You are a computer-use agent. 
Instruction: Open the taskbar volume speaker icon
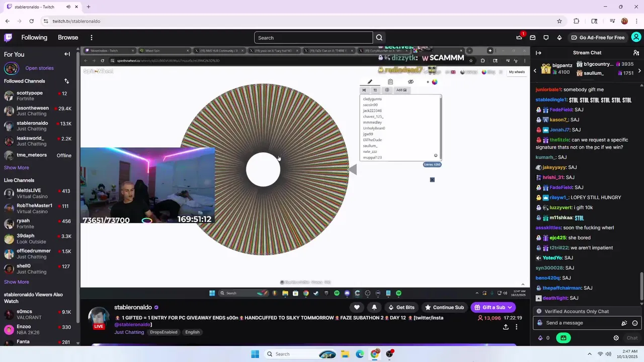608,354
